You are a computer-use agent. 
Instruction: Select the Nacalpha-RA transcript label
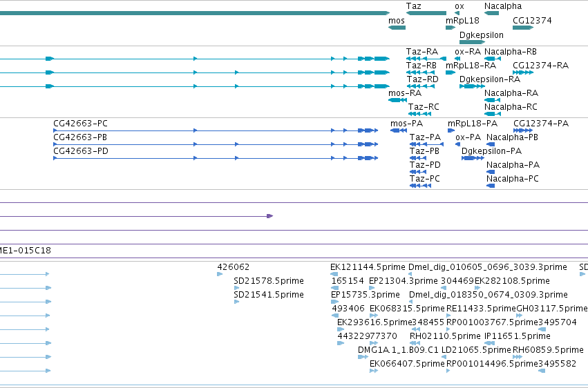click(x=511, y=93)
